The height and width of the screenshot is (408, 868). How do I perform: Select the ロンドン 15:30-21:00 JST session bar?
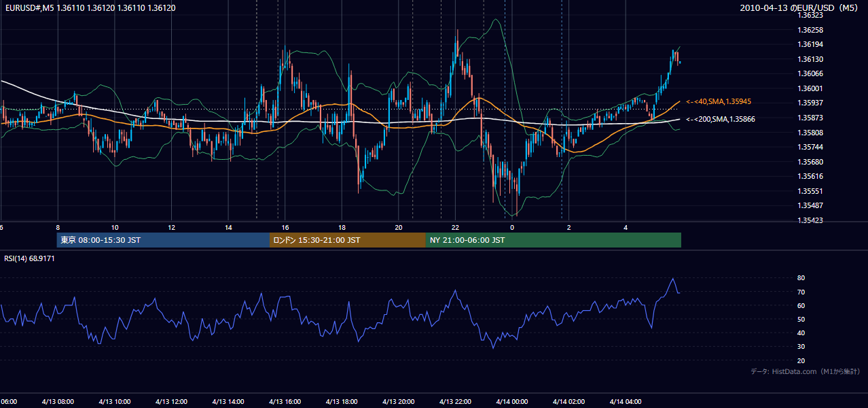pyautogui.click(x=348, y=240)
